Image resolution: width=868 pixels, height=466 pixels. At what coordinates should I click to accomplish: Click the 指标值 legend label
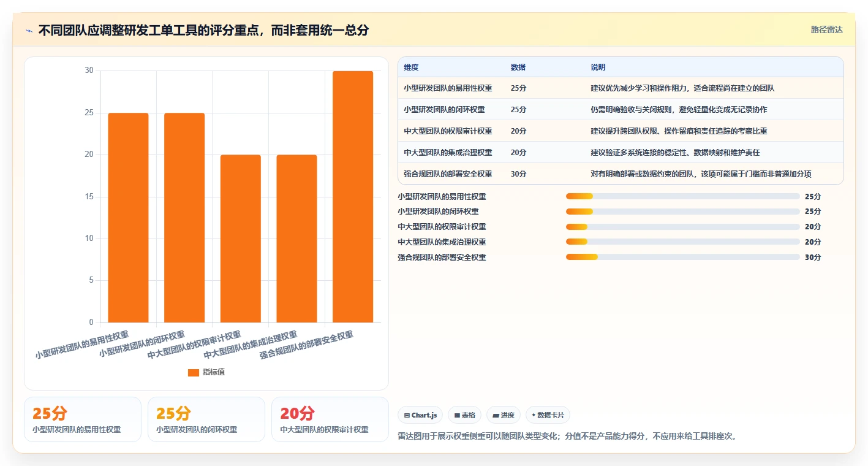[214, 372]
